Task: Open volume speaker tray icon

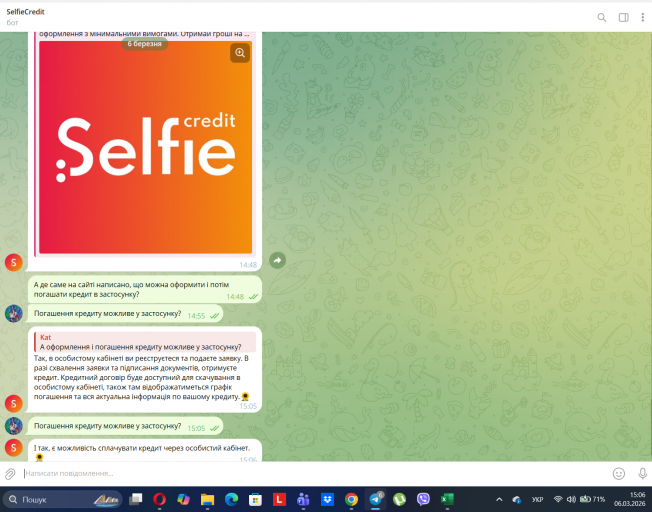Action: coord(571,499)
